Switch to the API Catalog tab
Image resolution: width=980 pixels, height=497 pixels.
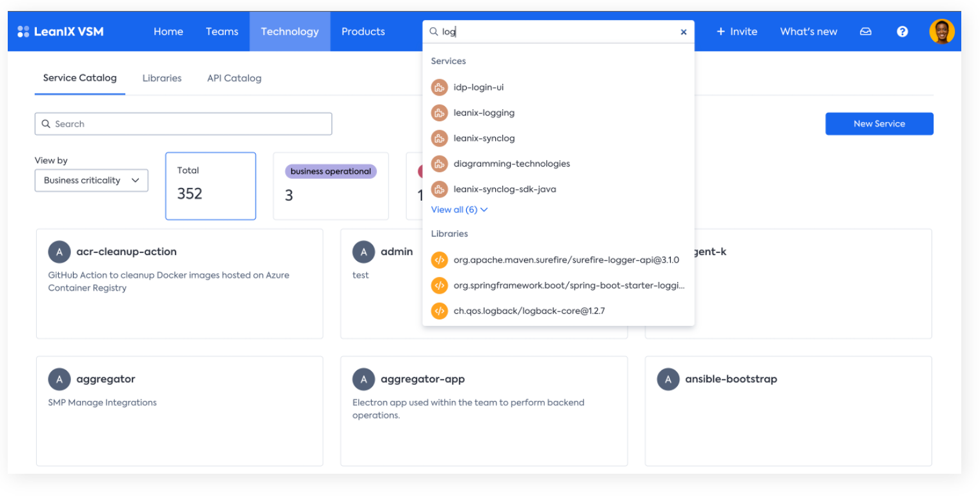click(x=234, y=78)
